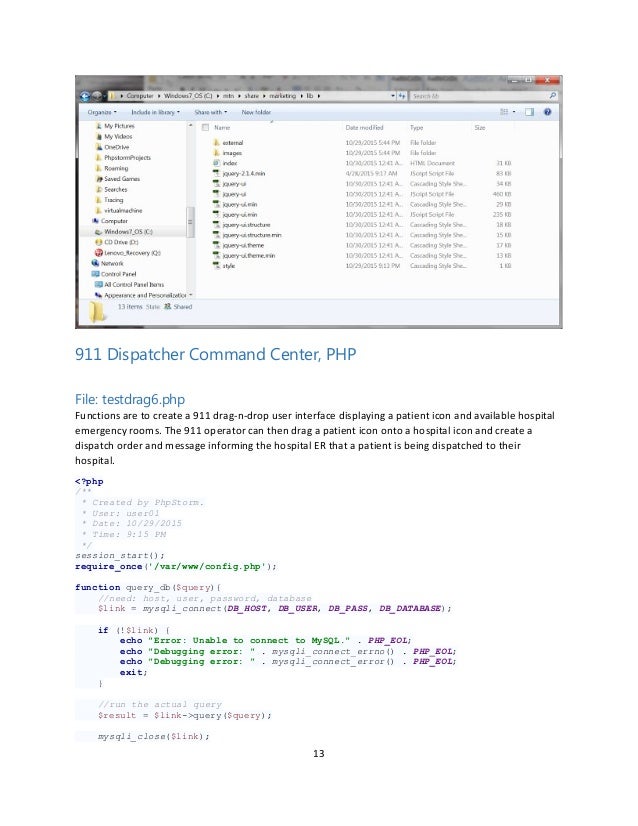638x826 pixels.
Task: Open virtualmachine in the navigation pane
Action: [123, 210]
